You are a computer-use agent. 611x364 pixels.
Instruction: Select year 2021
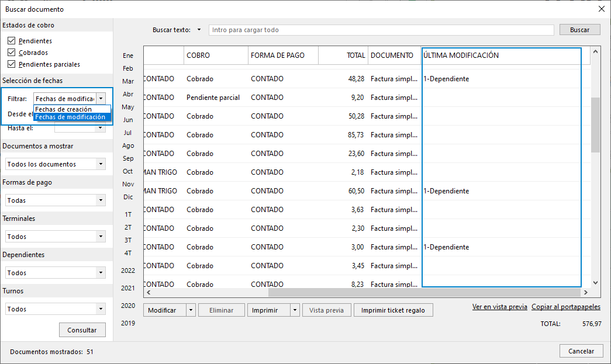[128, 287]
